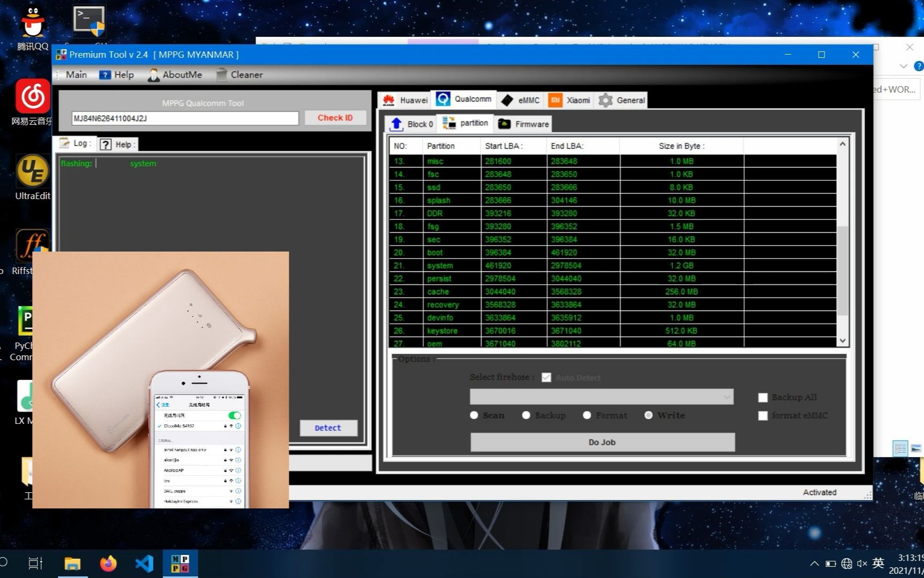Select the system partition row

[613, 265]
